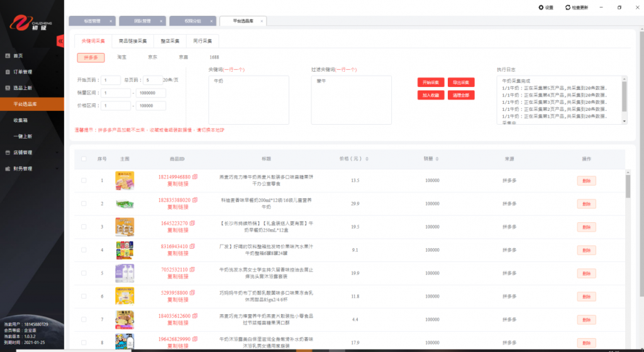Check the row 5 checkbox
The image size is (644, 352).
(x=84, y=273)
